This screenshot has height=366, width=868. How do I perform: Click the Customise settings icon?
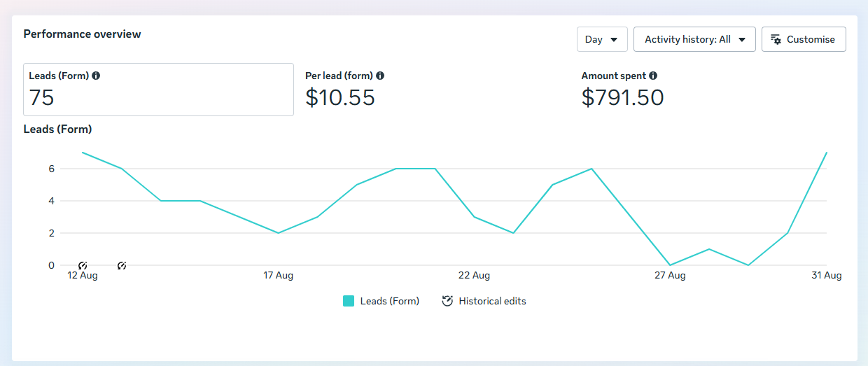point(776,39)
